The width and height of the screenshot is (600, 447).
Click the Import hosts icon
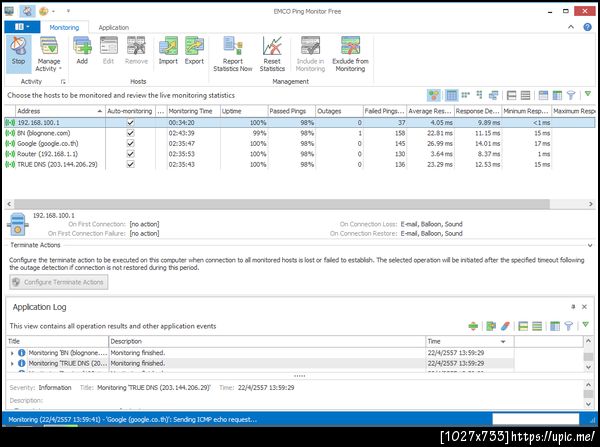point(168,51)
